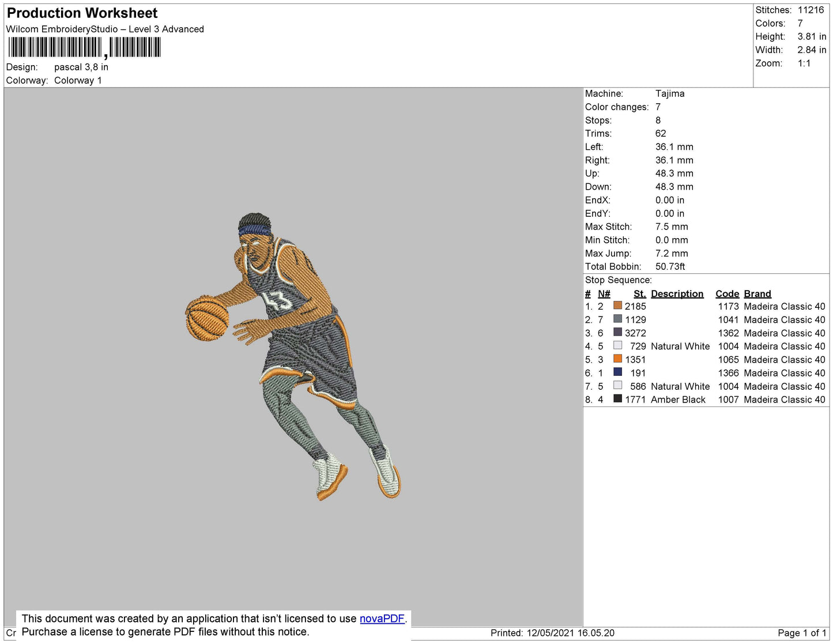The height and width of the screenshot is (644, 833).
Task: Select the Trims value '62'
Action: tap(661, 133)
